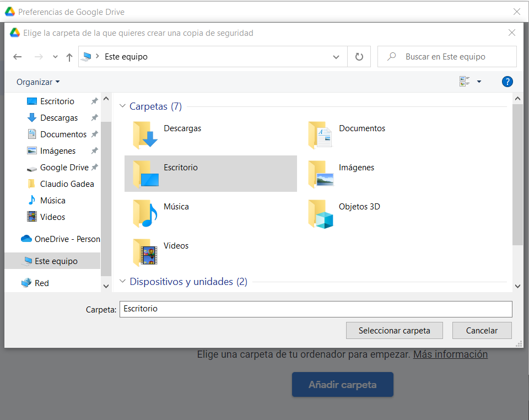This screenshot has width=529, height=420.
Task: Select Escritorio in the sidebar
Action: click(57, 101)
